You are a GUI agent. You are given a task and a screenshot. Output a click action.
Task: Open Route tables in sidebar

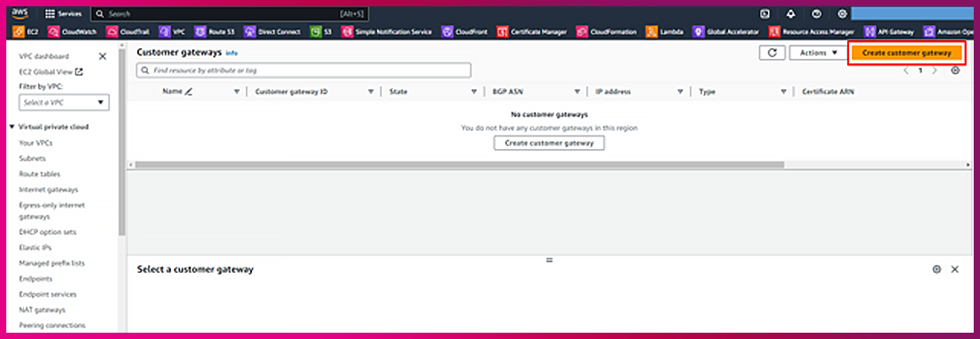(x=40, y=174)
